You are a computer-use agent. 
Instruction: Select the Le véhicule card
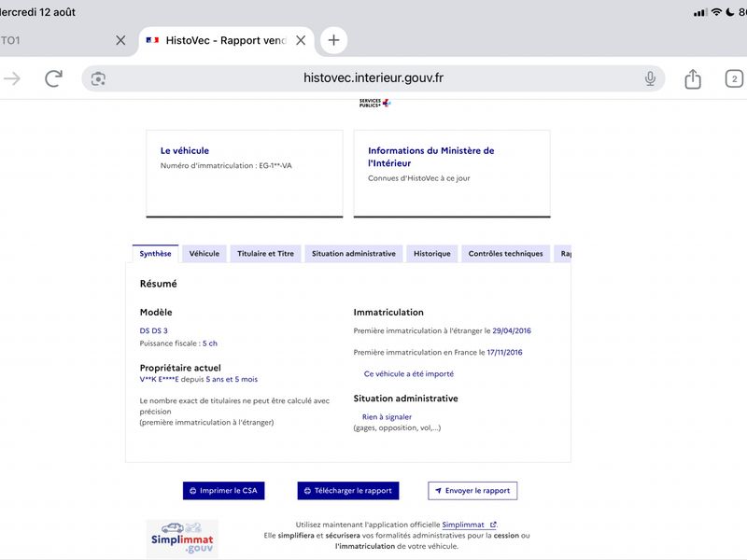pyautogui.click(x=245, y=174)
